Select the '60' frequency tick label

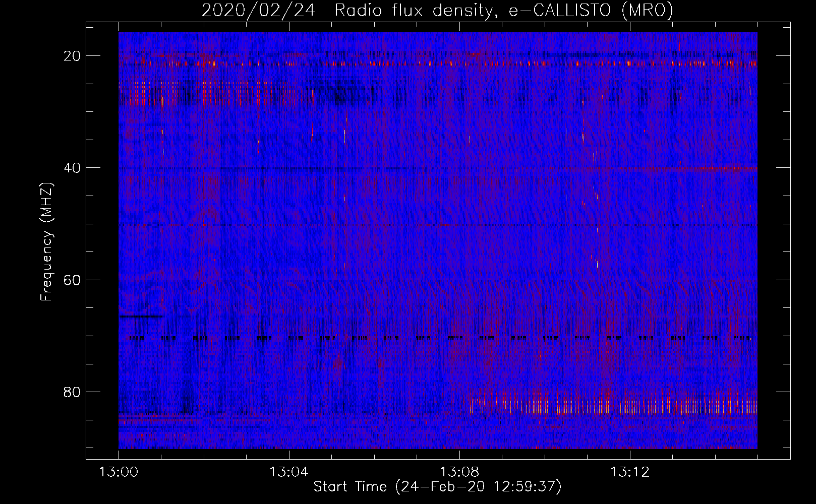(72, 280)
